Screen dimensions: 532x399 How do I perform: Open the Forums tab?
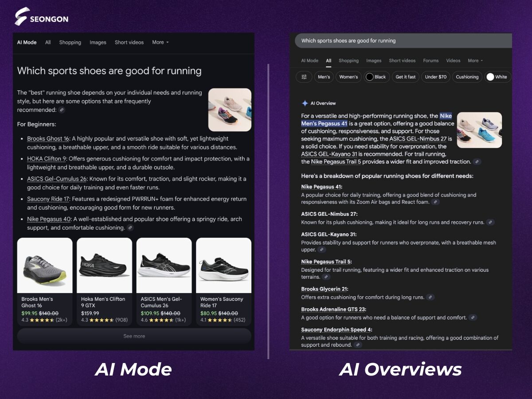430,61
